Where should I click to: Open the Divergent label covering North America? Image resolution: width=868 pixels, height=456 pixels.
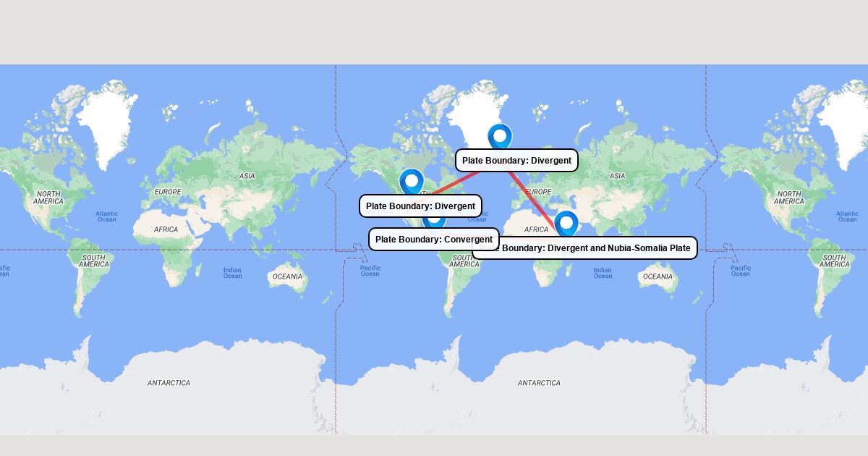[x=420, y=206]
